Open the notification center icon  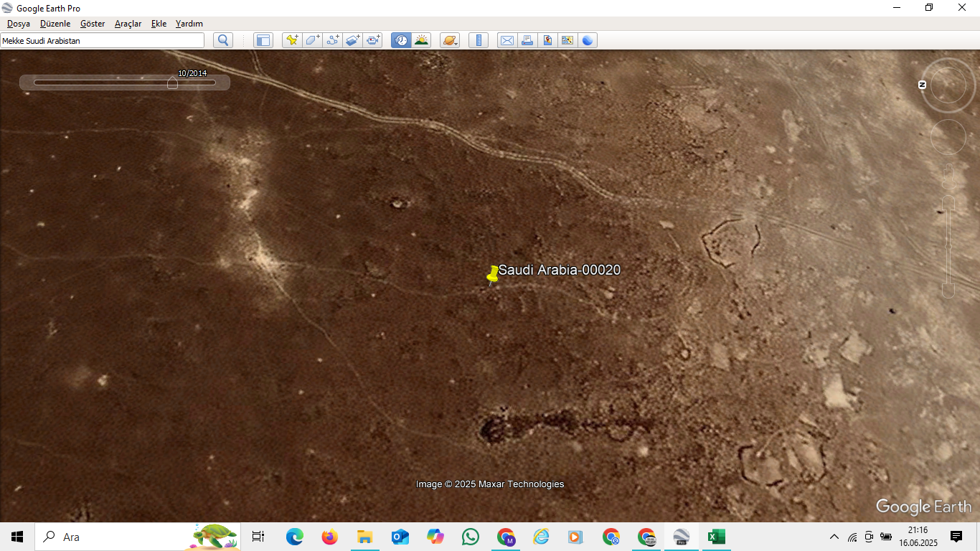(x=956, y=537)
